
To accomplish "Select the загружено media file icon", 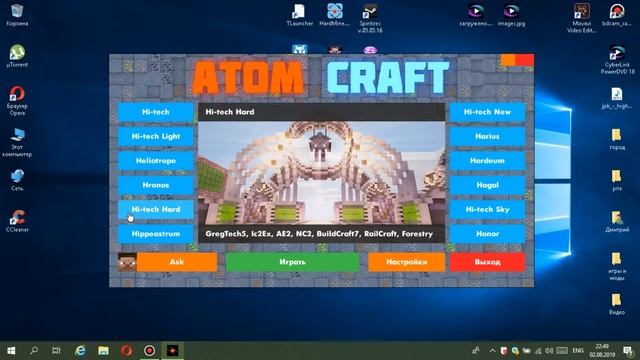I will (x=476, y=15).
